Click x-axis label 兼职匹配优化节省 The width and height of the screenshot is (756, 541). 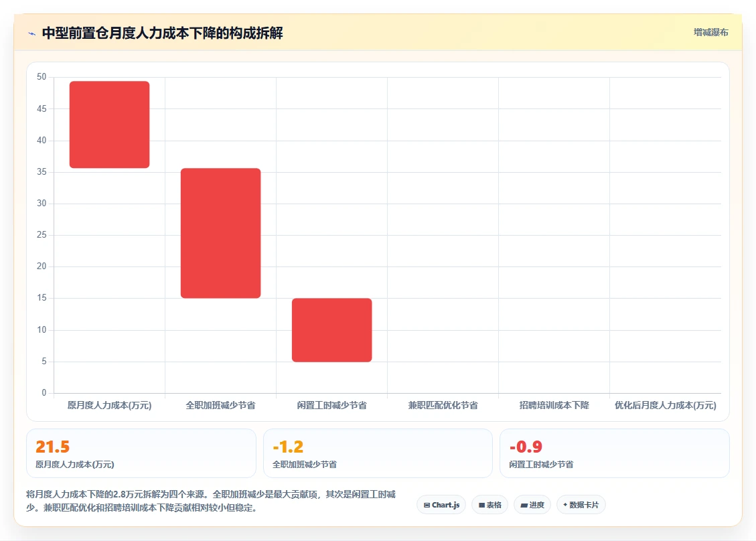pyautogui.click(x=443, y=406)
